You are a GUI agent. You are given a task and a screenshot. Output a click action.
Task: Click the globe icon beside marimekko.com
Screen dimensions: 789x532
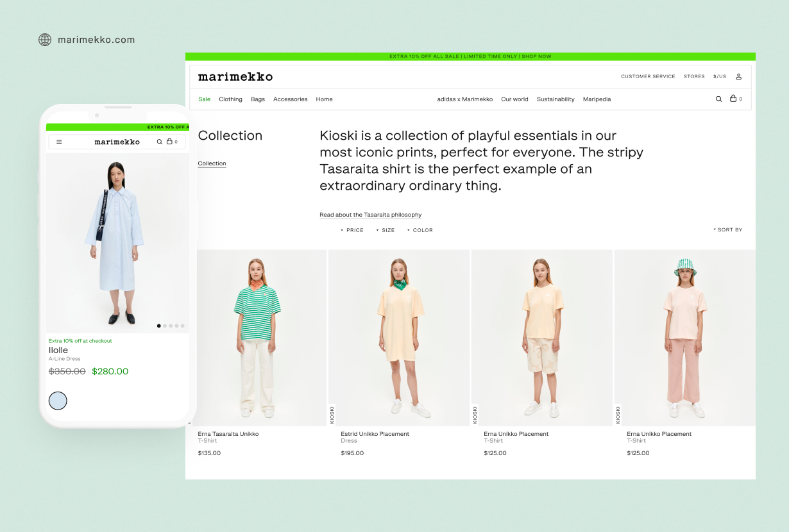pos(45,40)
